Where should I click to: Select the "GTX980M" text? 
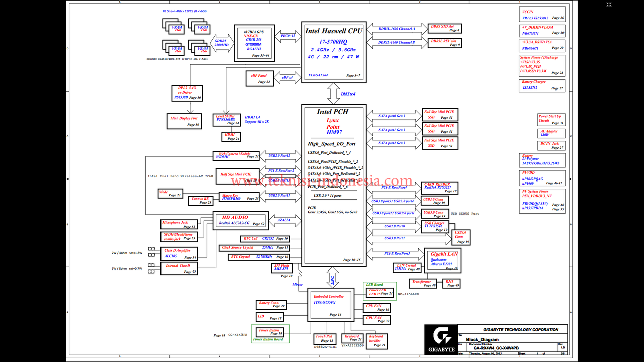click(253, 44)
